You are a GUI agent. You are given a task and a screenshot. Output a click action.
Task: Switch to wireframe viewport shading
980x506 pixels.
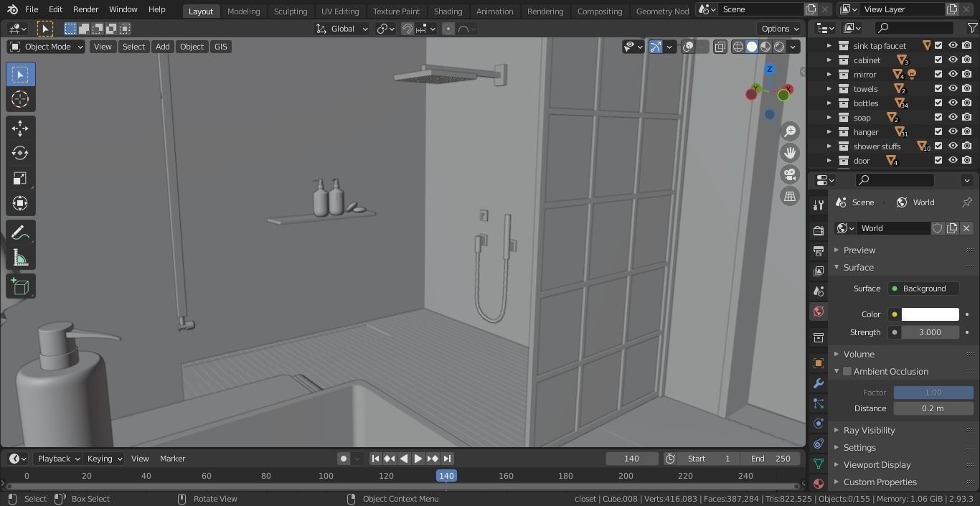tap(738, 47)
